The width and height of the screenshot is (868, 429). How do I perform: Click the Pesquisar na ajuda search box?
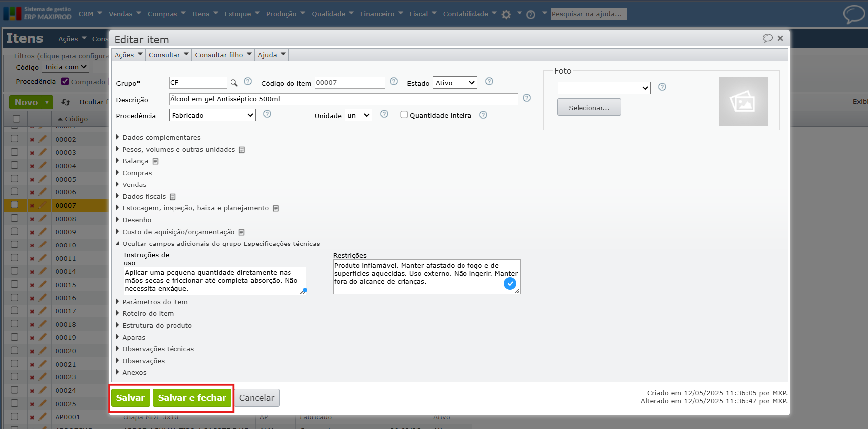tap(589, 14)
